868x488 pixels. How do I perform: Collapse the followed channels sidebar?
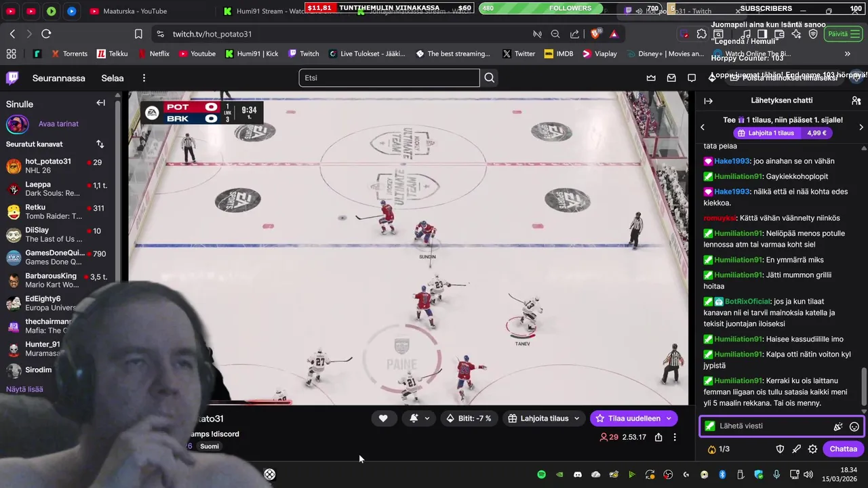click(100, 103)
